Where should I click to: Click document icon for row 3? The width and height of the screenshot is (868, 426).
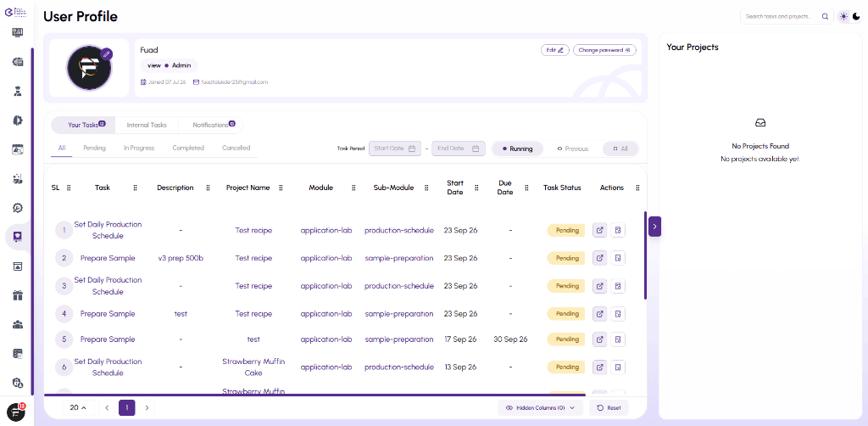click(618, 286)
